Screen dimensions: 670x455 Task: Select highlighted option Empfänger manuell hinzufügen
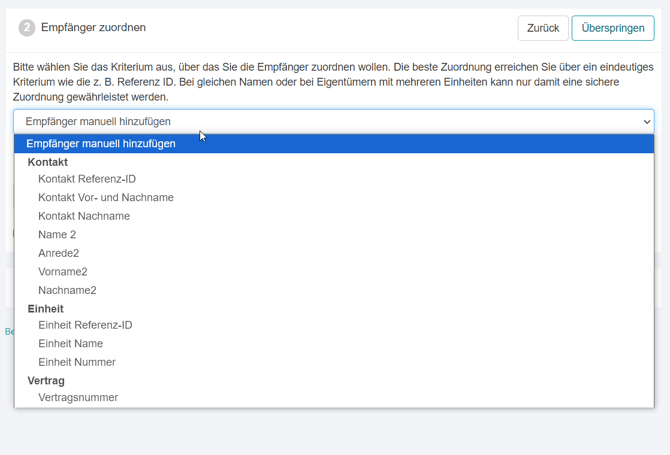tap(101, 144)
